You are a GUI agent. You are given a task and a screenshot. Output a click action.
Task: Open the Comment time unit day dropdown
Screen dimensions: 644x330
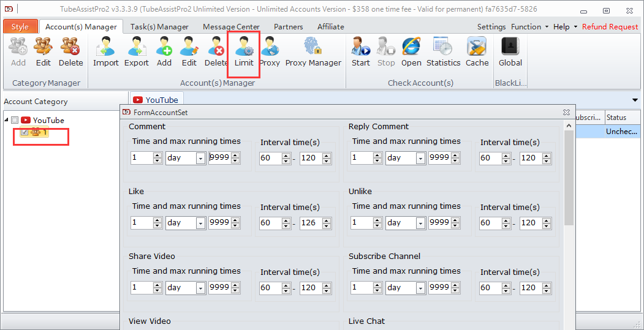pyautogui.click(x=200, y=158)
